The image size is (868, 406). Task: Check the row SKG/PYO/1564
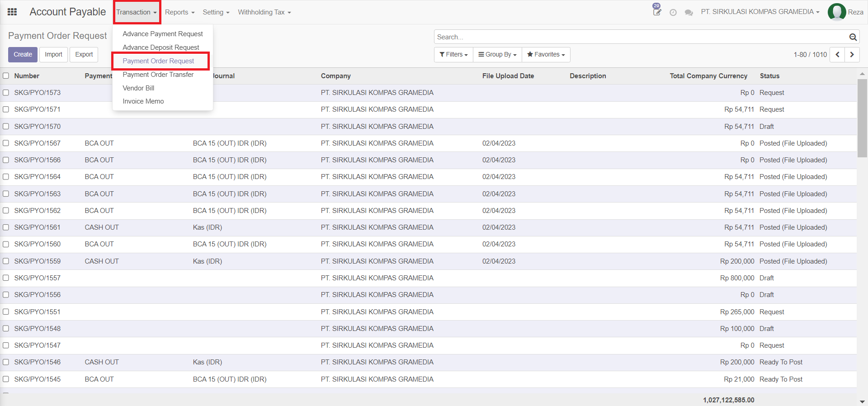point(6,177)
